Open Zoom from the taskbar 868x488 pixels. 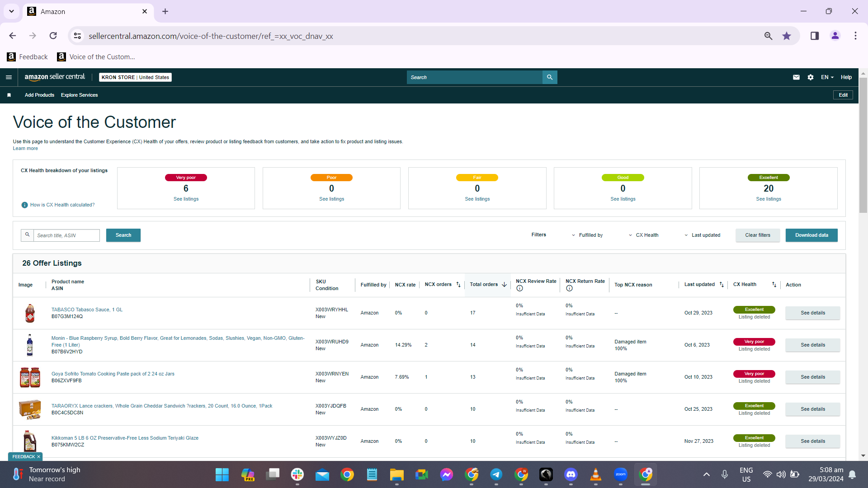tap(621, 474)
